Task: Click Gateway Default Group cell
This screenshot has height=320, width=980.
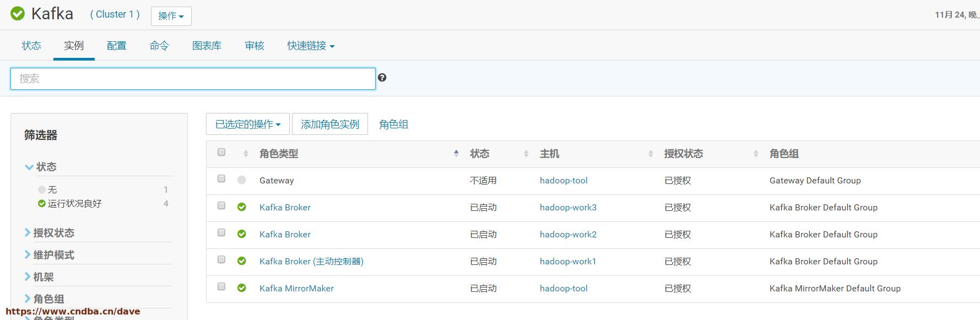Action: [x=815, y=181]
